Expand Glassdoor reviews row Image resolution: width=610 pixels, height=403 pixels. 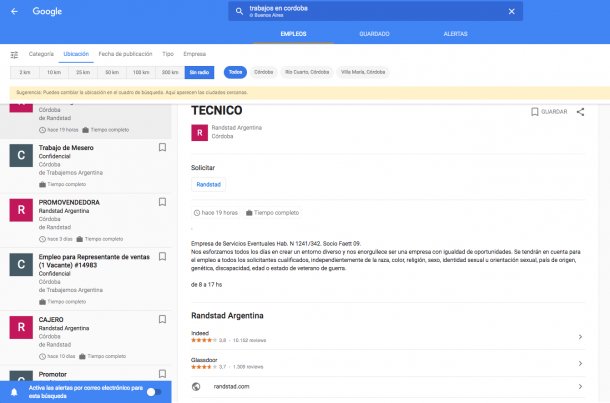580,362
